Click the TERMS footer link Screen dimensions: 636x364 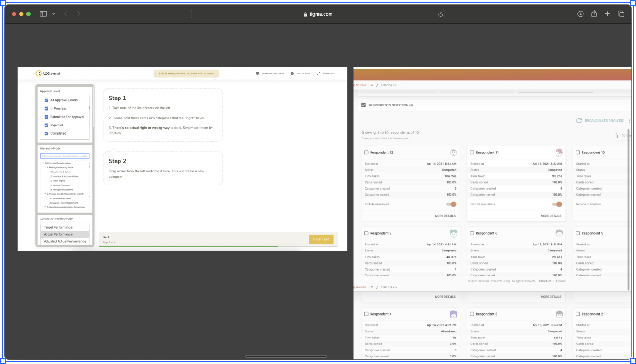pos(561,281)
